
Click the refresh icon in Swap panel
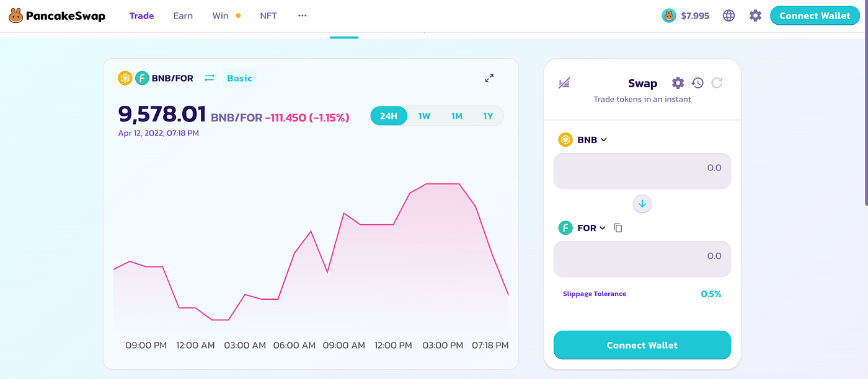pyautogui.click(x=717, y=83)
